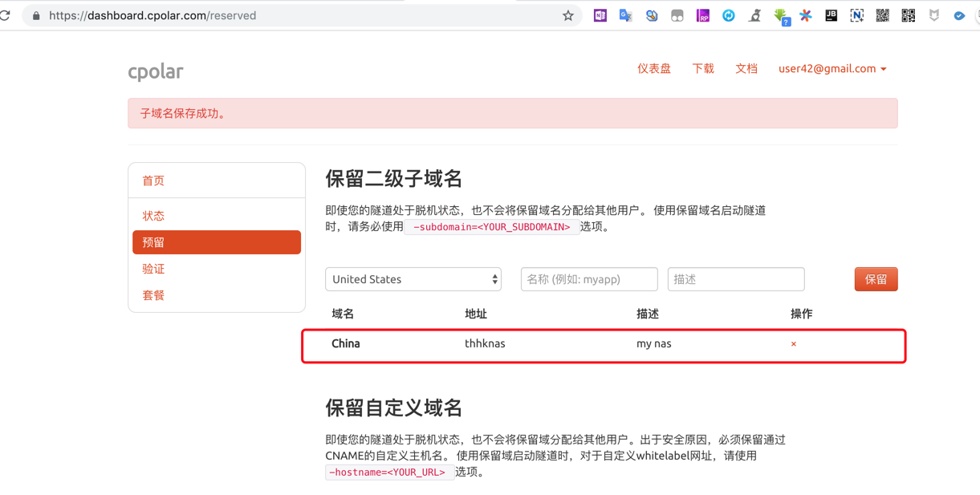The image size is (980, 495).
Task: Click the green download arrow extension
Action: coord(782,16)
